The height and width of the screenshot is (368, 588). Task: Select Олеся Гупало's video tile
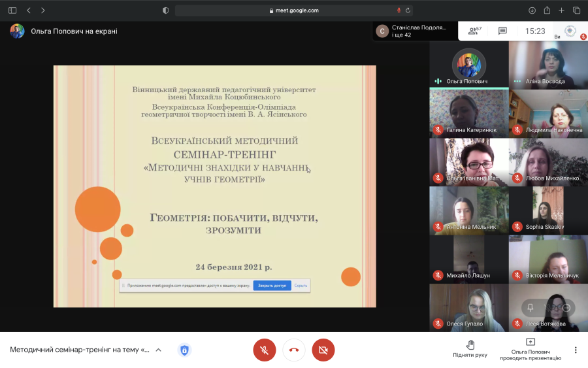pyautogui.click(x=468, y=307)
